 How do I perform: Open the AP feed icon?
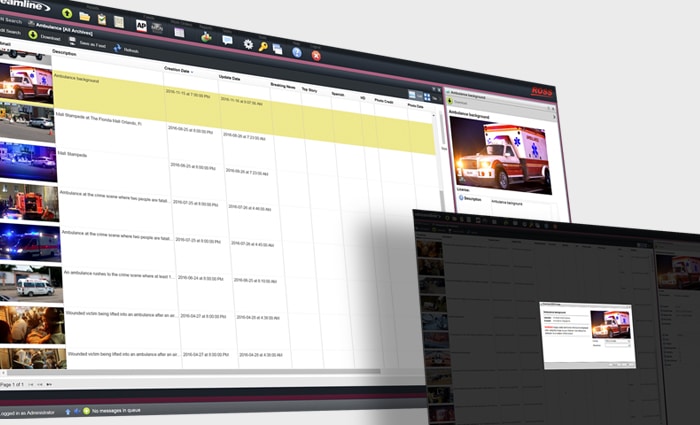click(x=141, y=25)
